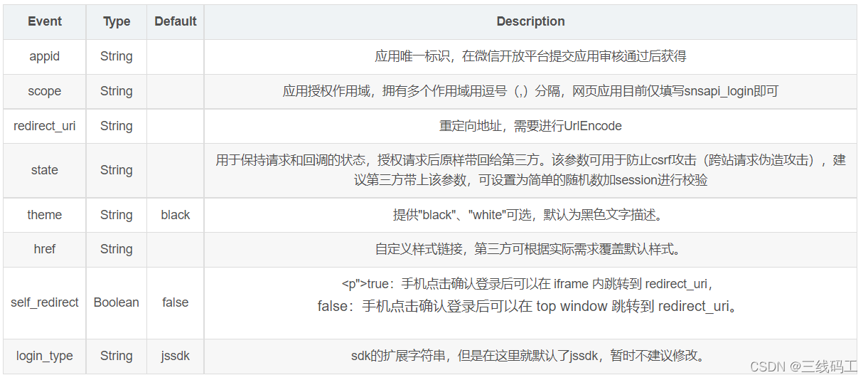Click the Type column header
This screenshot has width=868, height=380.
click(117, 21)
